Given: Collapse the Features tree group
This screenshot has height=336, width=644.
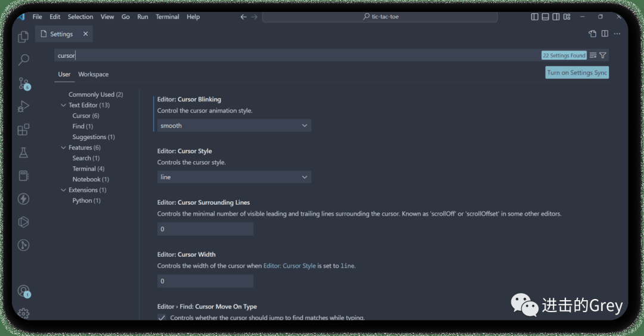Looking at the screenshot, I should pos(63,147).
